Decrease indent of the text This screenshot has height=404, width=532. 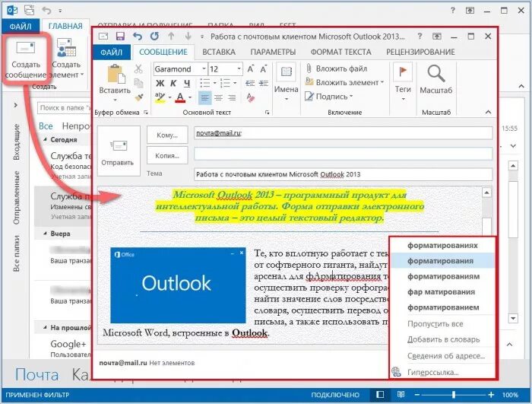point(250,83)
